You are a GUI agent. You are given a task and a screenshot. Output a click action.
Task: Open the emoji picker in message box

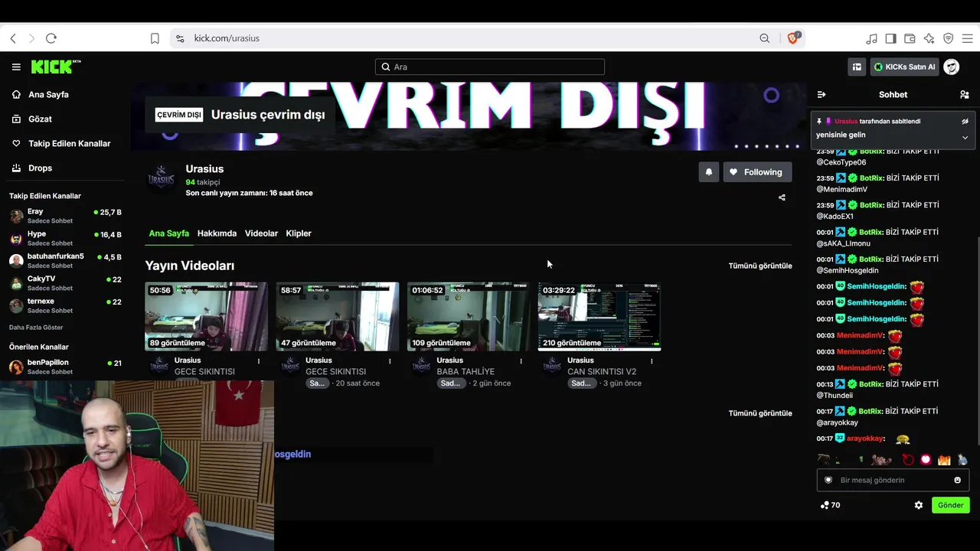click(957, 480)
